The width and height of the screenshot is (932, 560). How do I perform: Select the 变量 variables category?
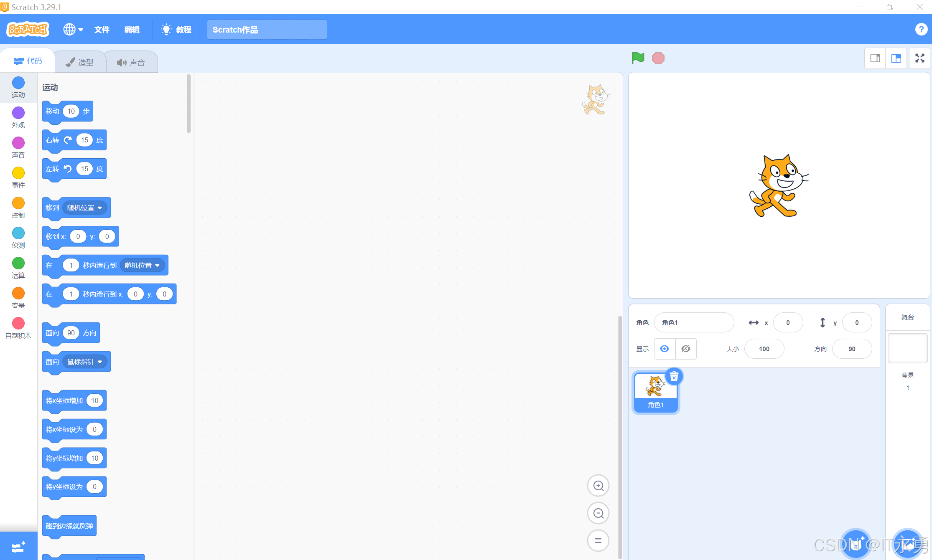point(18,298)
